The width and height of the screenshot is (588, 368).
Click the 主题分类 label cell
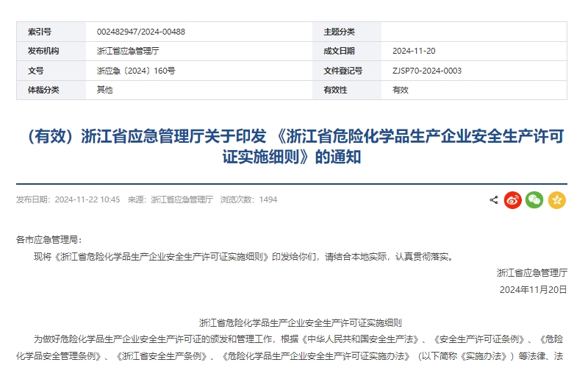(339, 32)
